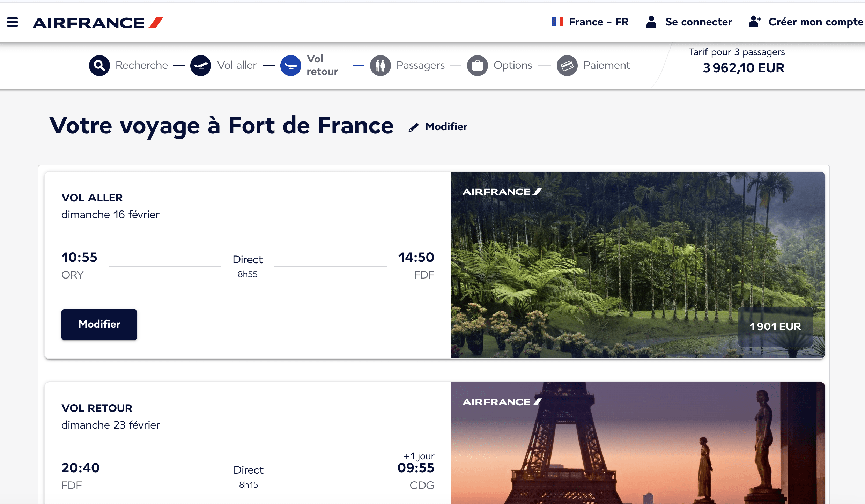
Task: Click the Votre voyage à Fort de France heading
Action: 221,126
